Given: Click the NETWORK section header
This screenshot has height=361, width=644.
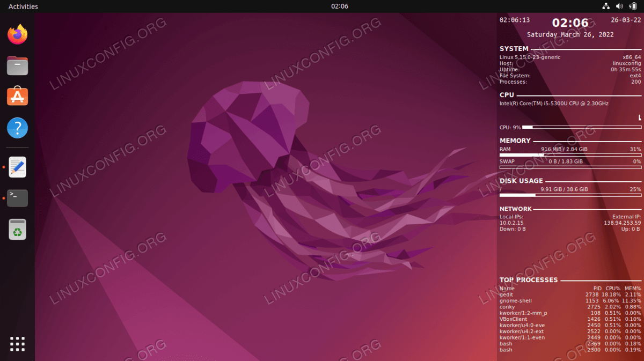Looking at the screenshot, I should coord(516,209).
